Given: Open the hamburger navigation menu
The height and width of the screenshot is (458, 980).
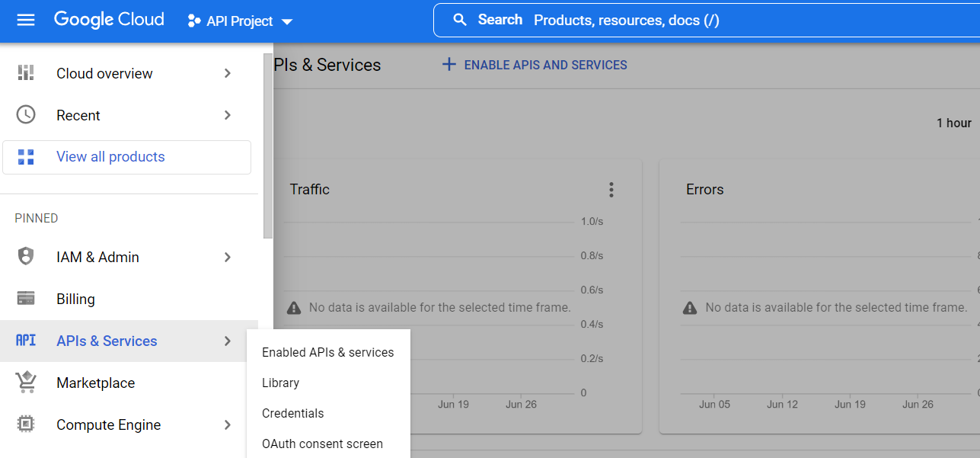Looking at the screenshot, I should pos(26,21).
